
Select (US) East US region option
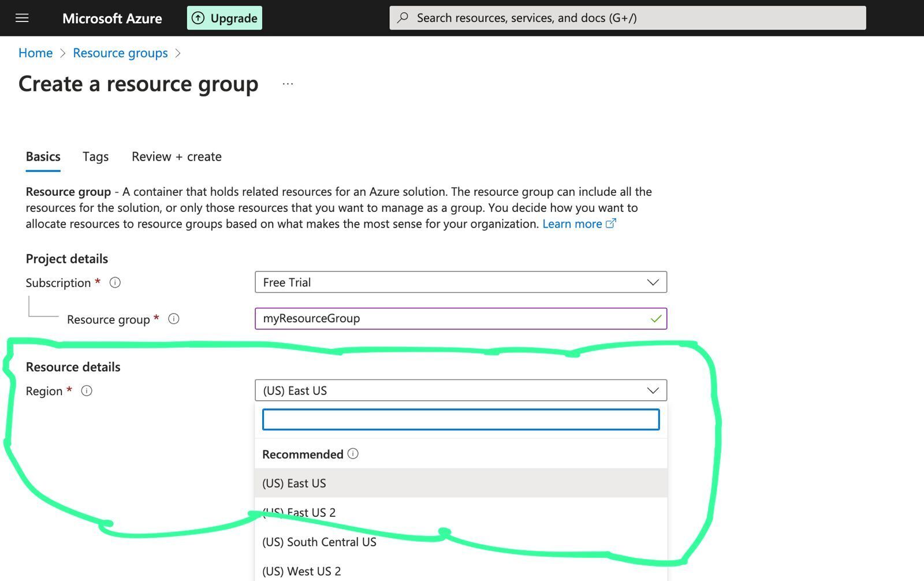click(461, 483)
